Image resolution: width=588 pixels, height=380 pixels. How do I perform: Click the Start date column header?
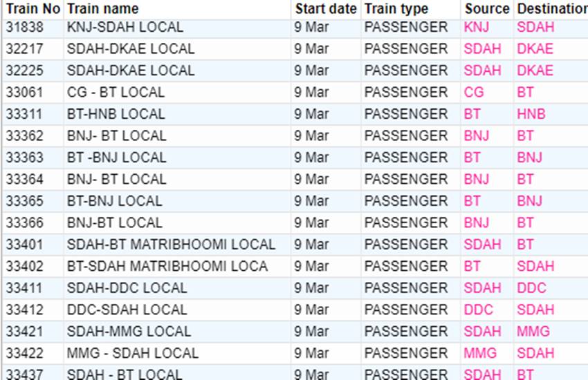click(x=326, y=9)
